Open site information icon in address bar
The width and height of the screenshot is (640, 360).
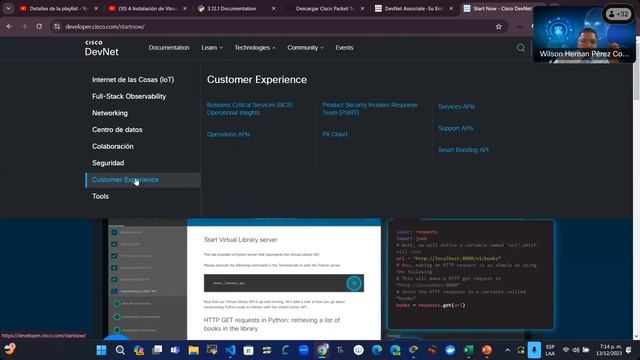tap(57, 27)
